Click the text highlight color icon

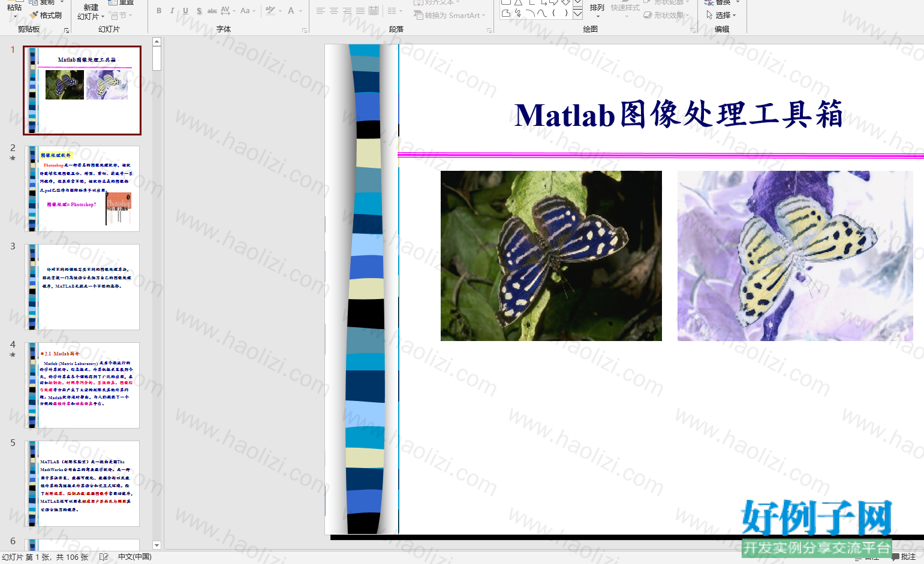(270, 11)
